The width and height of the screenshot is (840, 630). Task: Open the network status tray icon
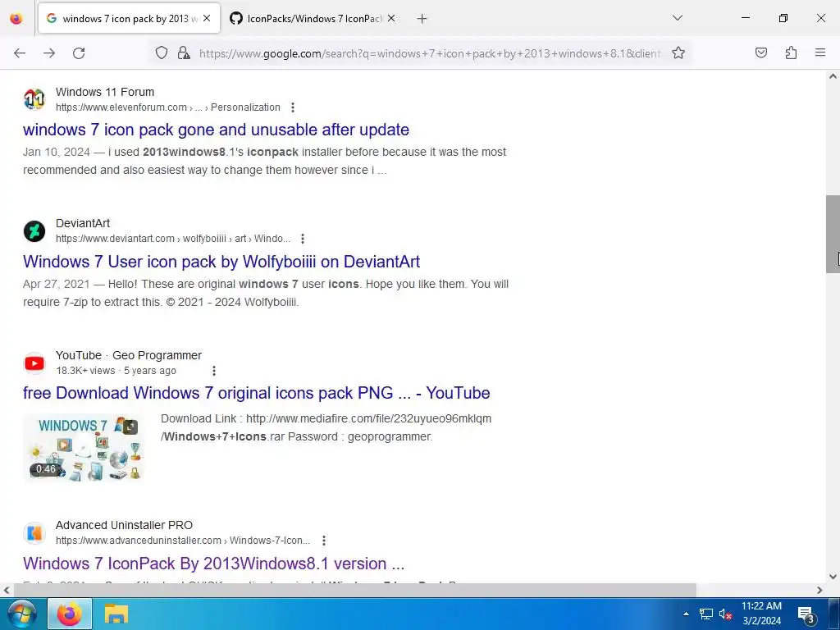(706, 614)
